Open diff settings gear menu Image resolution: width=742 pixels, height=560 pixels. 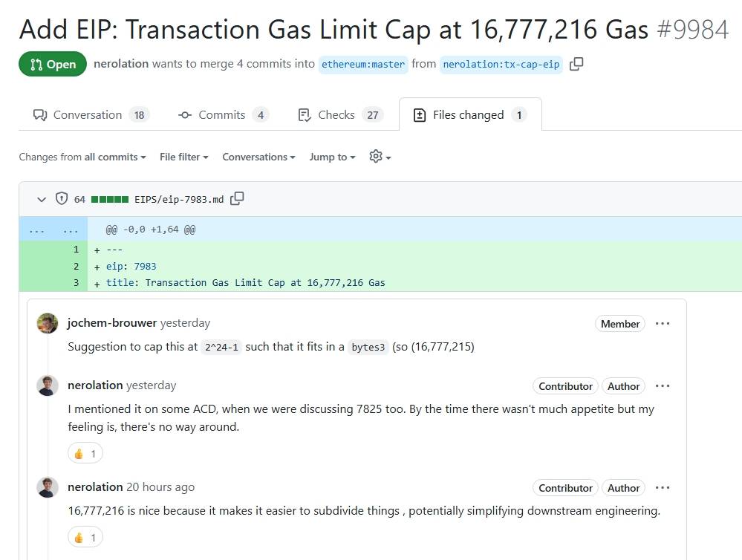(380, 156)
